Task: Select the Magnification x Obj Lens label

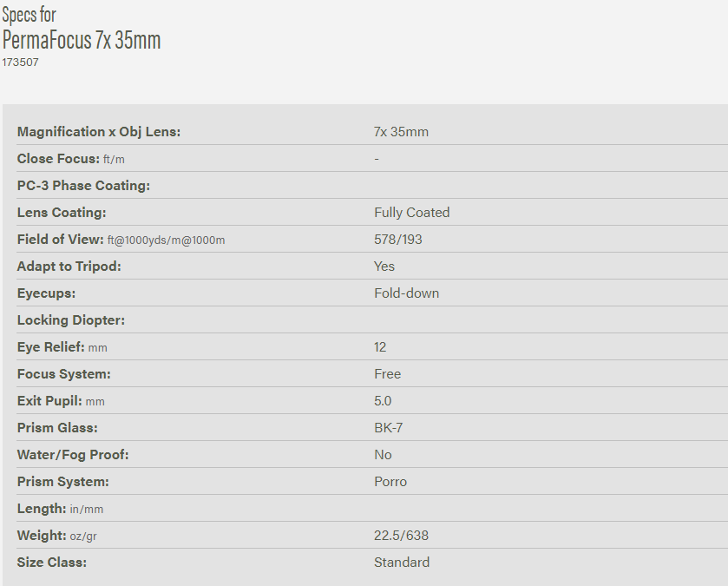Action: (x=99, y=132)
